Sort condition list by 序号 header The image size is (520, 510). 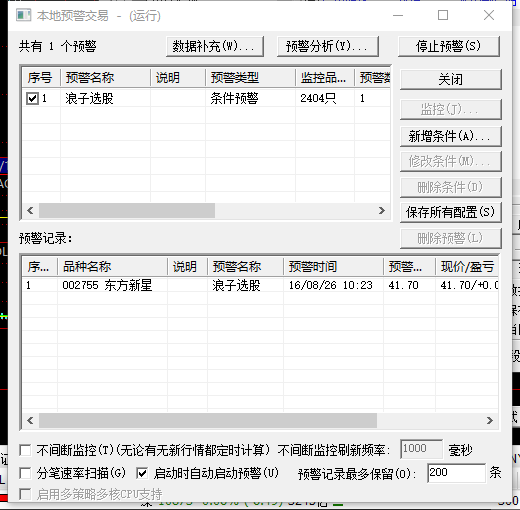(41, 78)
